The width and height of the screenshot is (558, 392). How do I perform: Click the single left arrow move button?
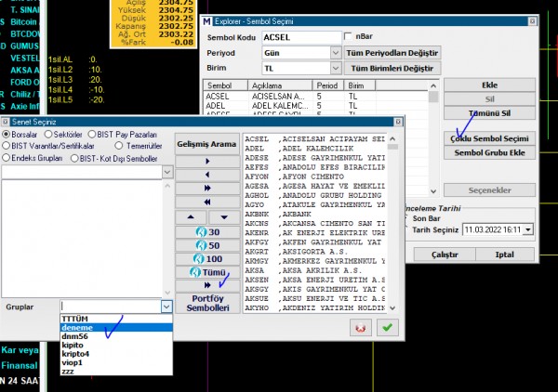coord(207,175)
